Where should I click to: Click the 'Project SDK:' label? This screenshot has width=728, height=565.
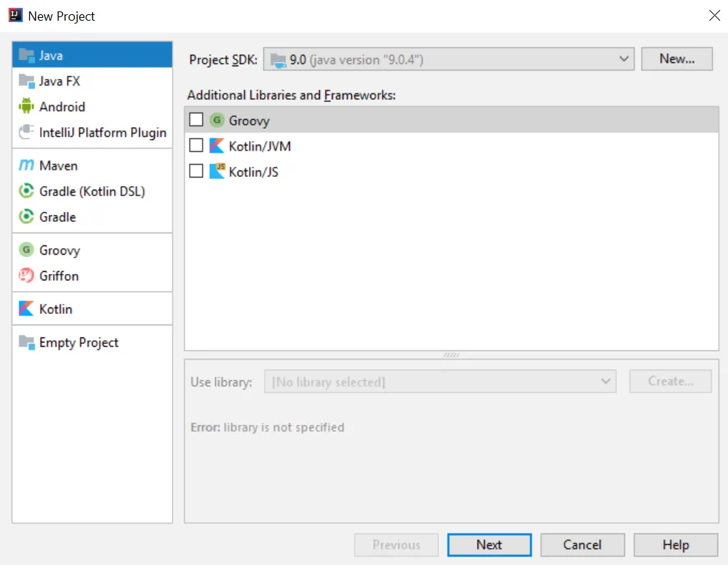[x=223, y=60]
